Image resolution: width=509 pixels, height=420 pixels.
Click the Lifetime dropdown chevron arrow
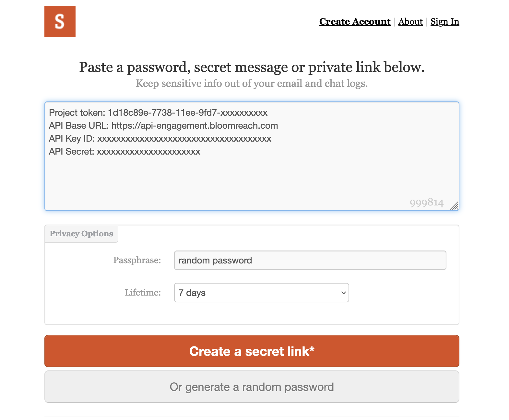point(343,293)
